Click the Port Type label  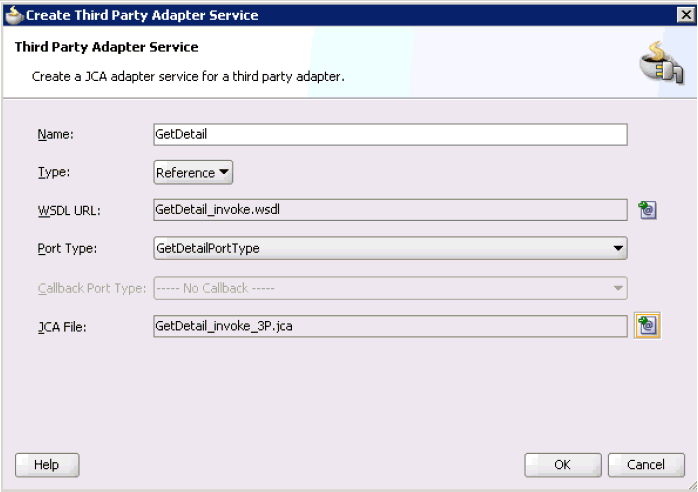[67, 248]
